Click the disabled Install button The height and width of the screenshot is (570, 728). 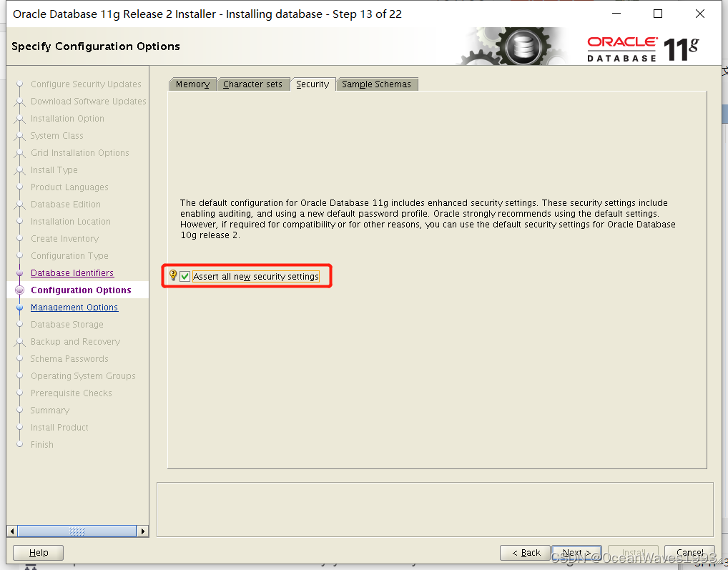(634, 552)
